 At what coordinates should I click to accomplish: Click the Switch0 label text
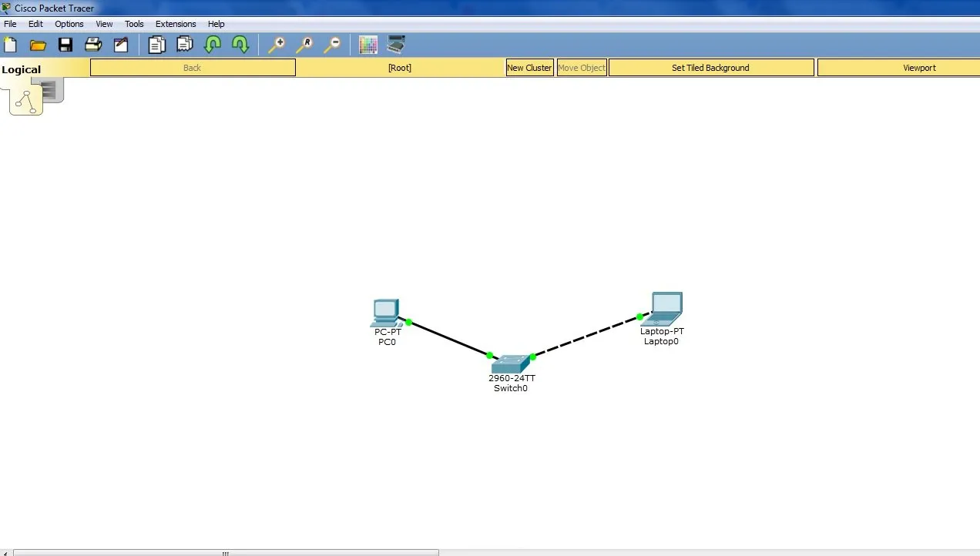tap(511, 388)
